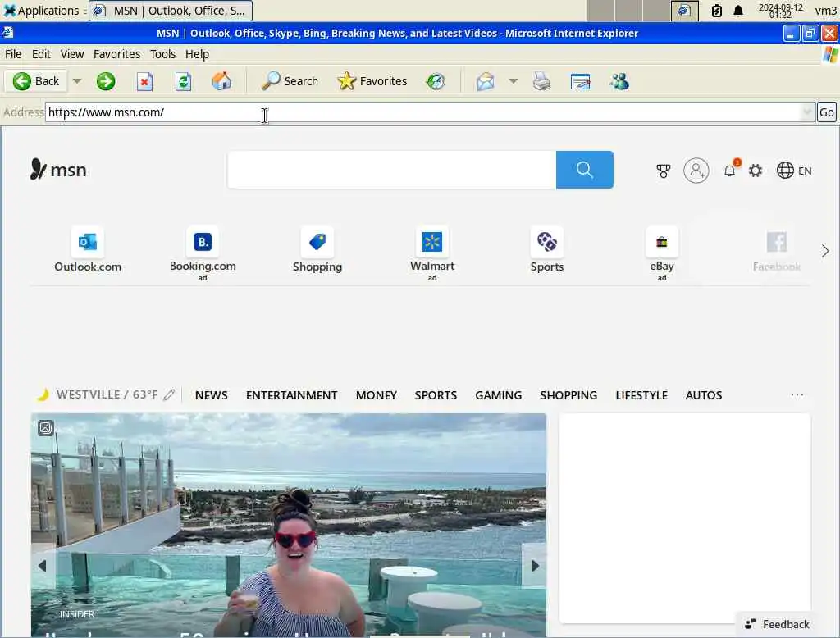Print the page with the printer icon
The image size is (840, 638).
click(x=541, y=81)
